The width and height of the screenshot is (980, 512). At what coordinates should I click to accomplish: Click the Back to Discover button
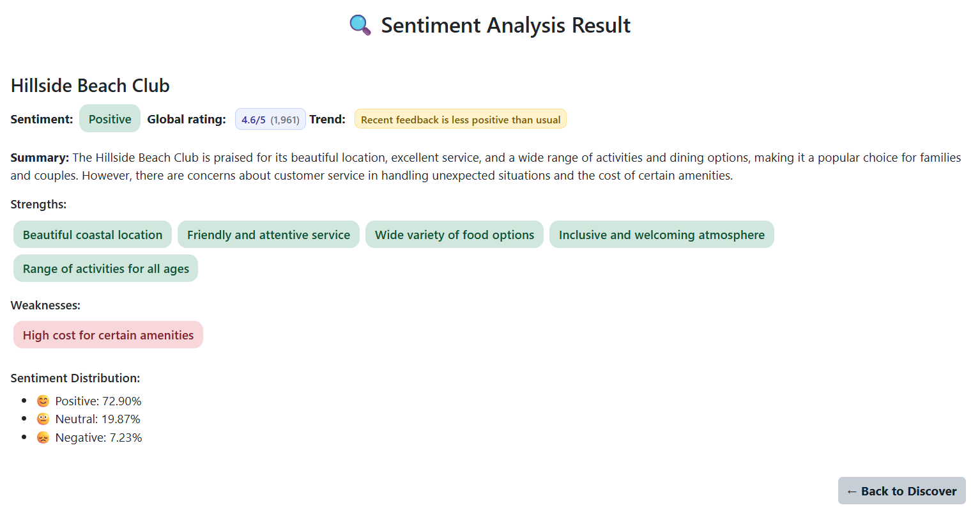tap(901, 491)
